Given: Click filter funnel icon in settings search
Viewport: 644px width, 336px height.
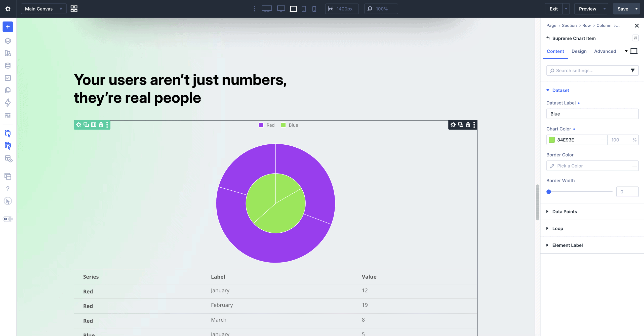Looking at the screenshot, I should click(633, 70).
